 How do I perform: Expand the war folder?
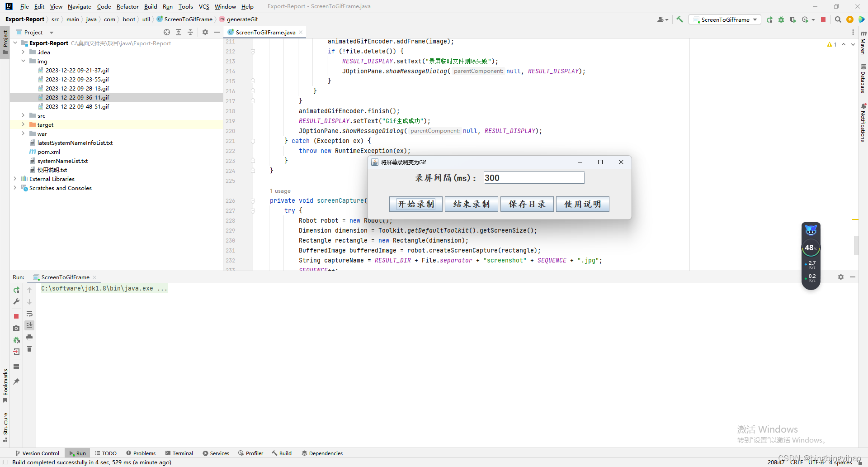(24, 133)
